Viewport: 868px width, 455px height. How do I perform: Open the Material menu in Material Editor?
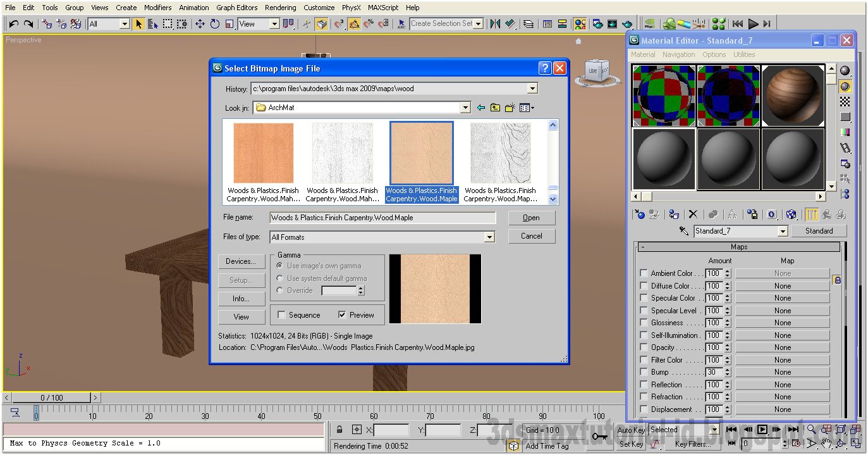pyautogui.click(x=643, y=54)
